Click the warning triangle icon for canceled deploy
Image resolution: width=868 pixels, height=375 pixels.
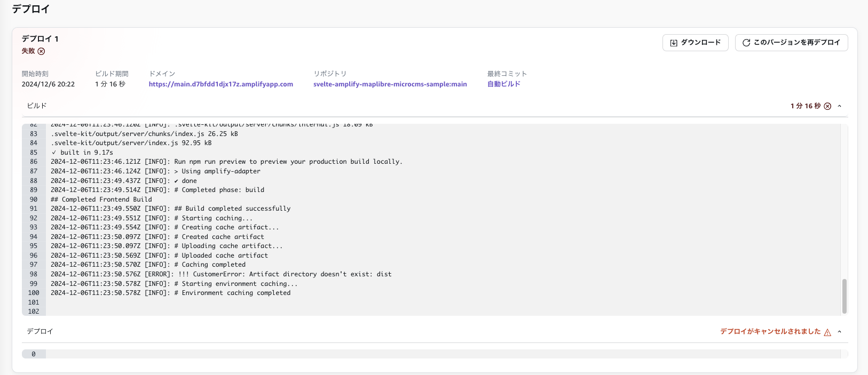[827, 332]
